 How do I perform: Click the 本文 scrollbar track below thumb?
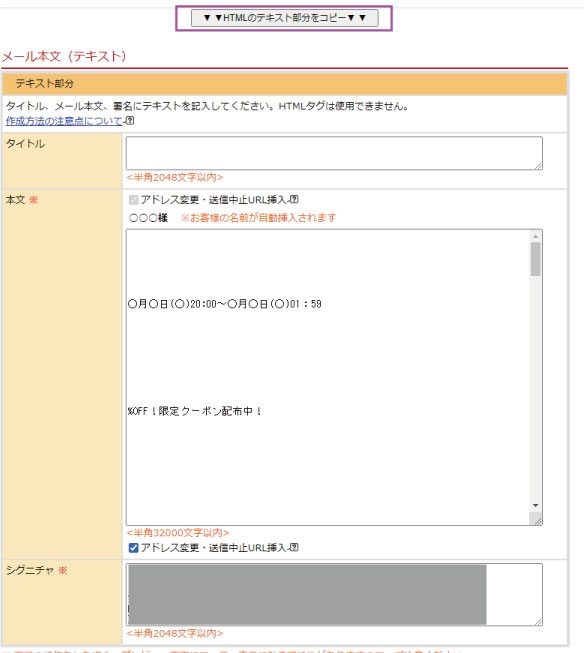535,387
